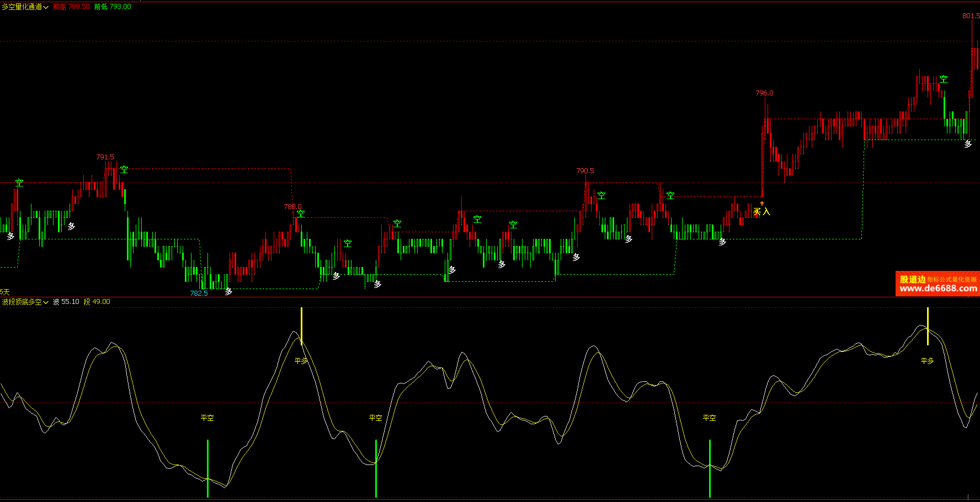Select the first yellow 平多 vertical signal bar
980x502 pixels.
click(x=301, y=325)
